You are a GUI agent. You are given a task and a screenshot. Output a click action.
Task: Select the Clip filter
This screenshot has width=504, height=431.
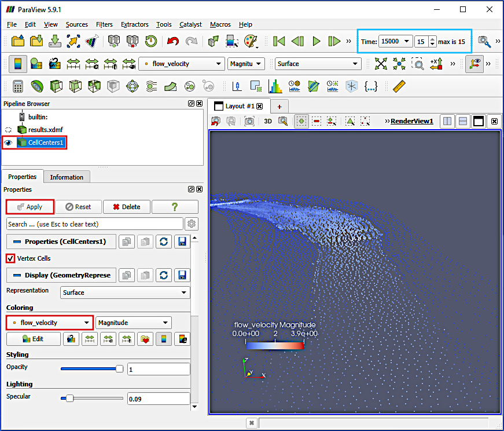(56, 86)
